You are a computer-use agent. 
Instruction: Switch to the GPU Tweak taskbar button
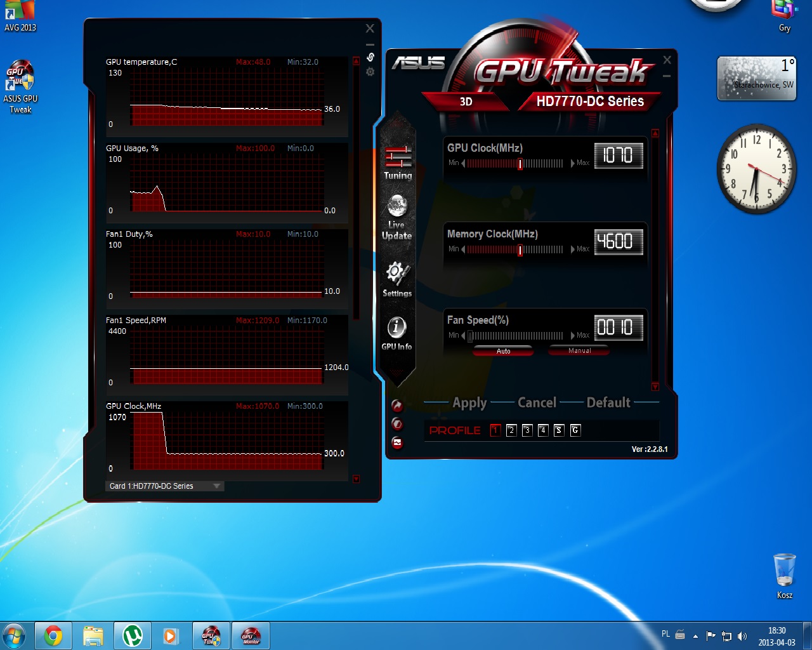(x=211, y=635)
